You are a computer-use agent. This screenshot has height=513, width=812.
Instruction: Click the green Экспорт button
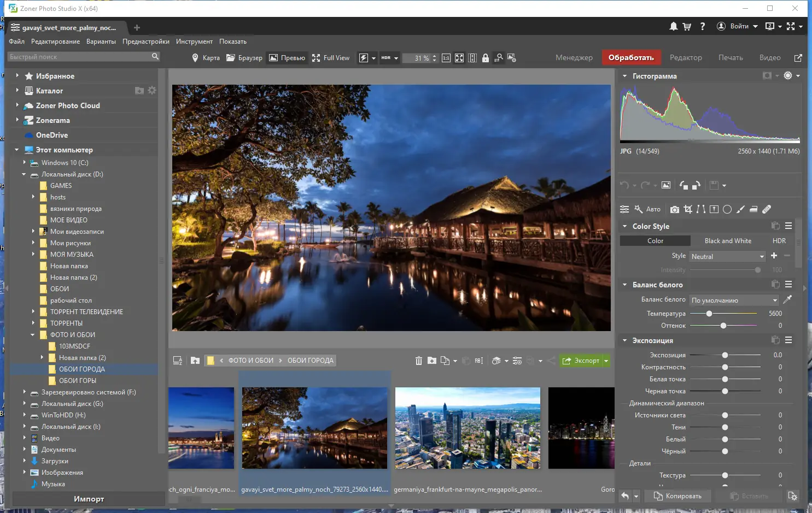(580, 361)
